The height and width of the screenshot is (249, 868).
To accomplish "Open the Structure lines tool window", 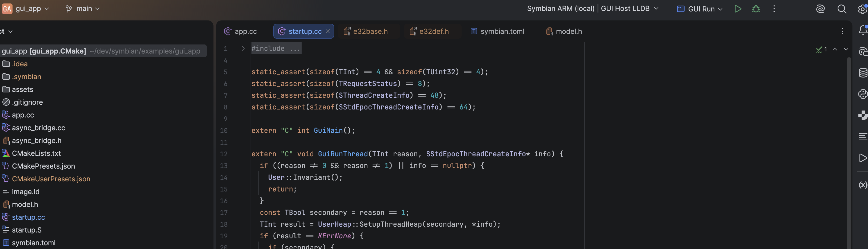I will pos(863,137).
